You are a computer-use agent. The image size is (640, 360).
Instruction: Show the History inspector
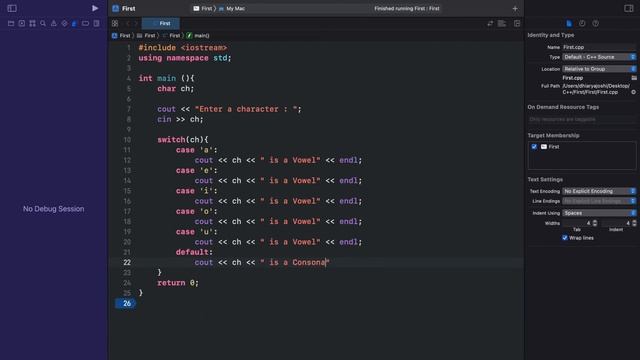coord(582,24)
